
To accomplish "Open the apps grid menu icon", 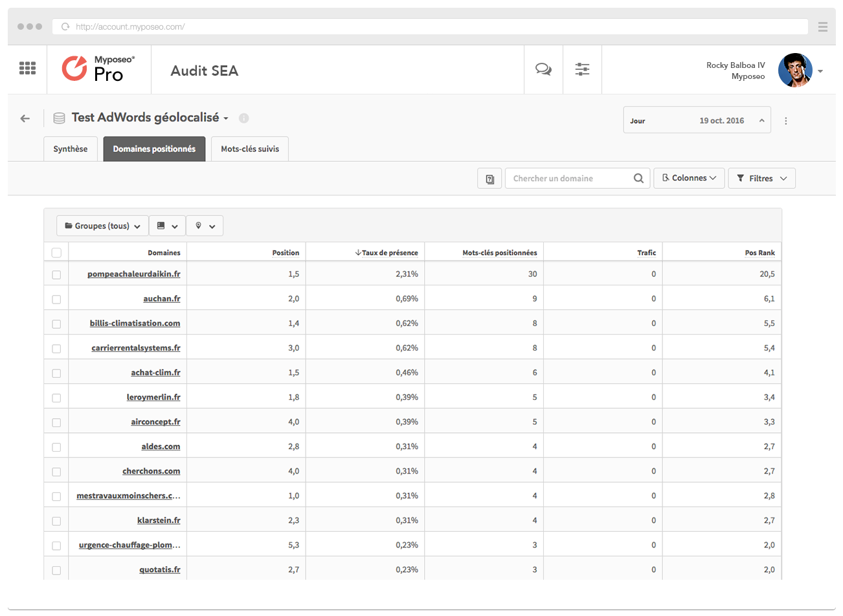I will [x=27, y=68].
